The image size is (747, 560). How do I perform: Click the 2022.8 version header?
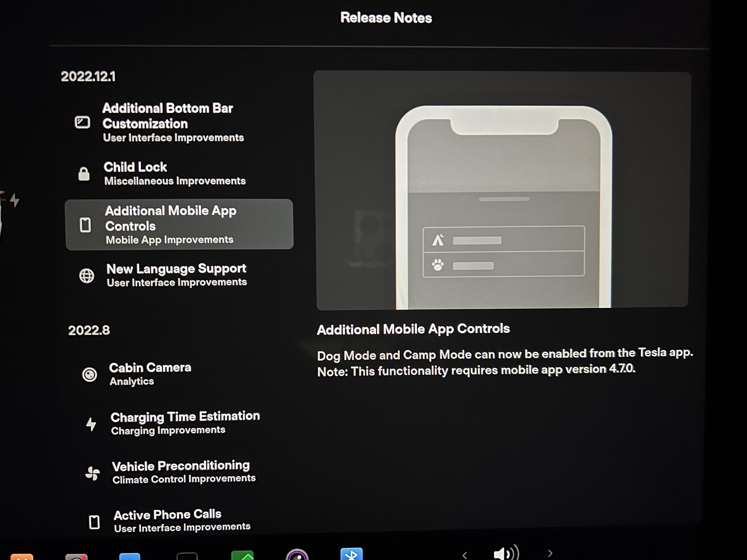[x=89, y=331]
